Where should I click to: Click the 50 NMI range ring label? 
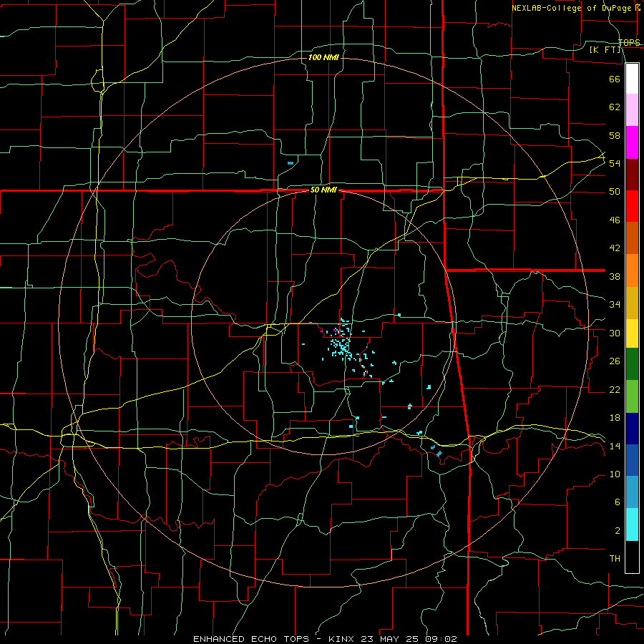(x=323, y=190)
